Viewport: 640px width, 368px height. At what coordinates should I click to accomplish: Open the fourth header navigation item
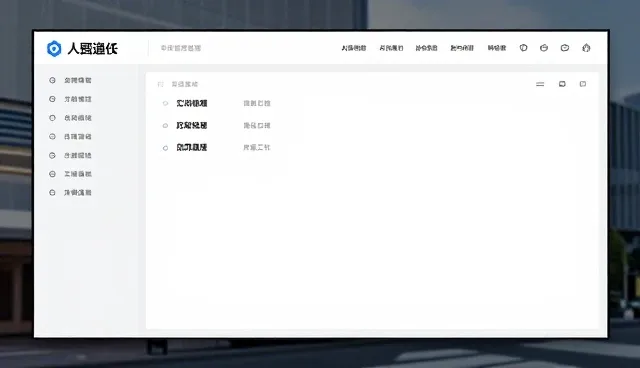click(462, 48)
